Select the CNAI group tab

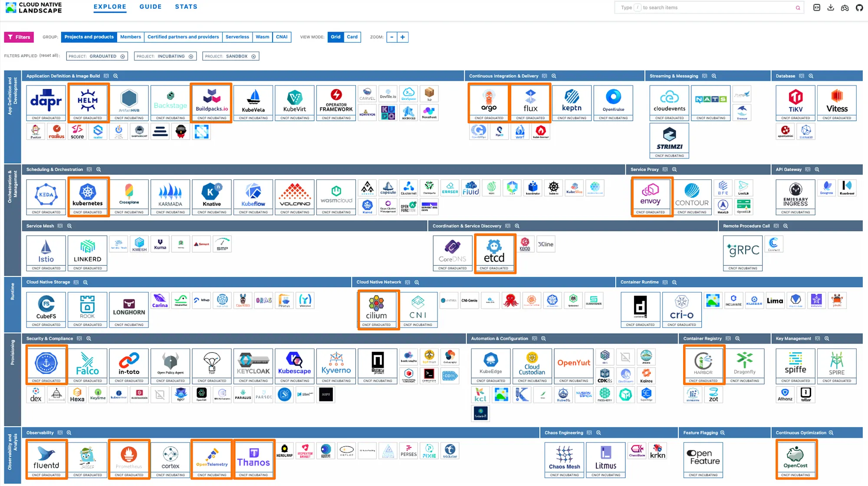(x=282, y=37)
